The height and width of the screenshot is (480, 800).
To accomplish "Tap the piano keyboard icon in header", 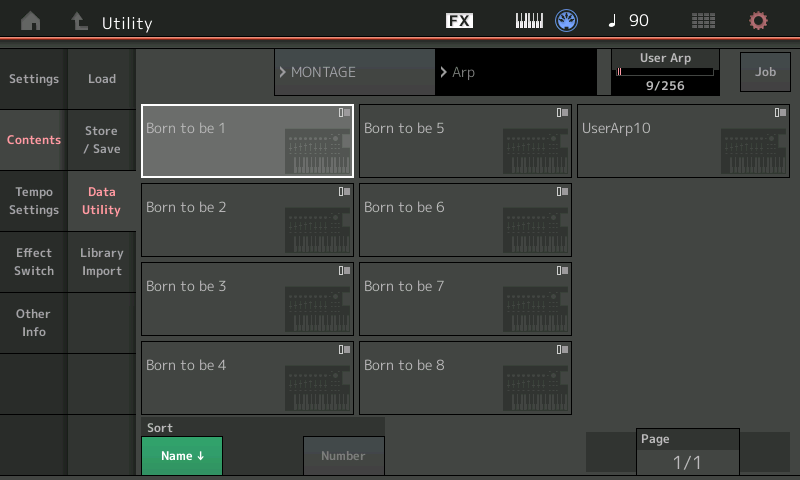I will [529, 21].
